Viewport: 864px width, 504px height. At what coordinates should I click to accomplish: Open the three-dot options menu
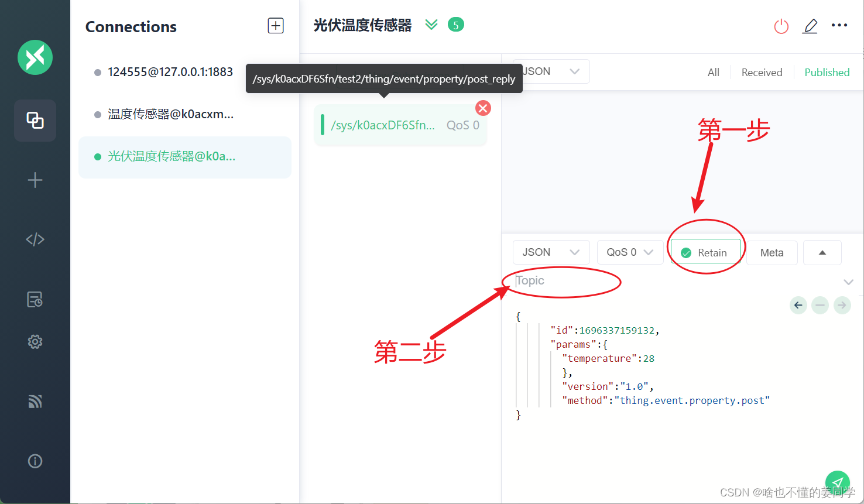coord(839,25)
